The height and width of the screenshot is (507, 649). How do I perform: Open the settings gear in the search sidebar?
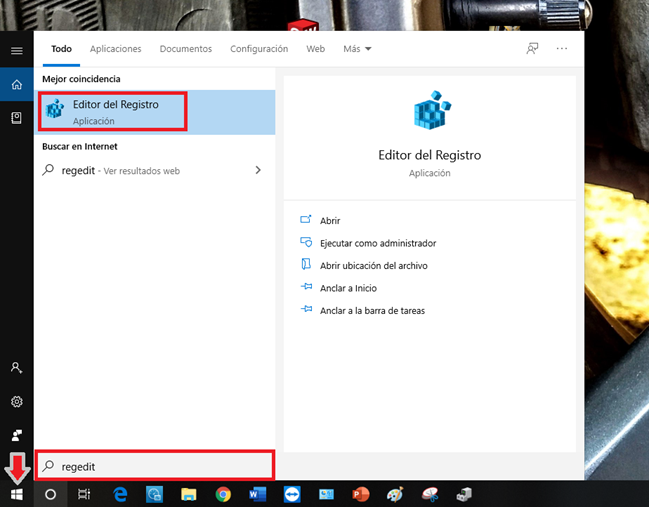point(17,401)
